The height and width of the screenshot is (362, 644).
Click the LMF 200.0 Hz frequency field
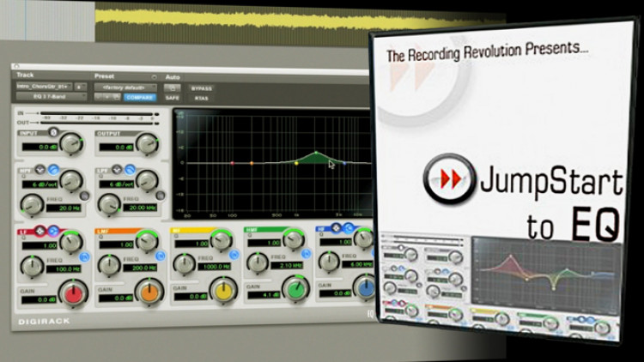140,268
